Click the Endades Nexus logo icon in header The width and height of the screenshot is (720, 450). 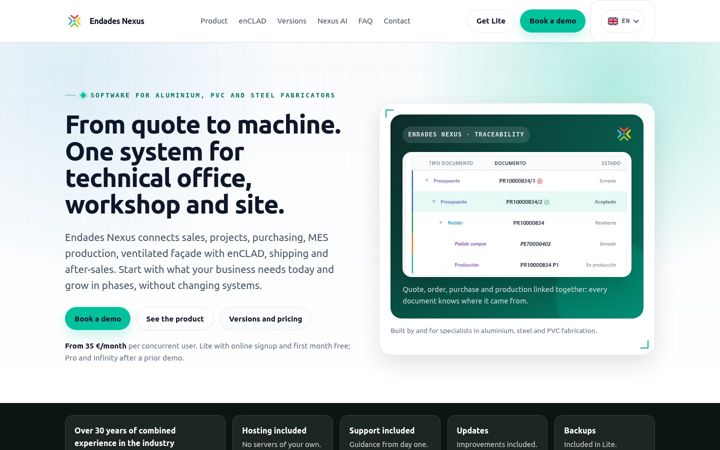coord(74,21)
